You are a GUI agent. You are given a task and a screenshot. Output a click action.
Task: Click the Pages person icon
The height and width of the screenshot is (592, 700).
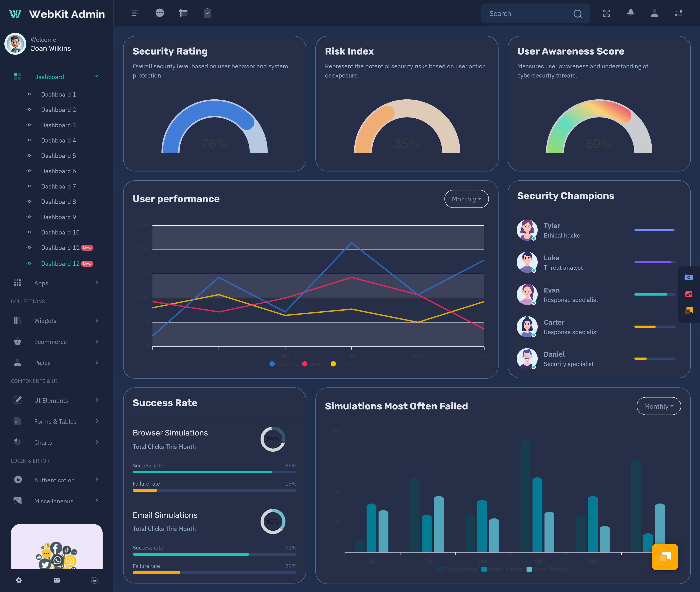tap(17, 363)
